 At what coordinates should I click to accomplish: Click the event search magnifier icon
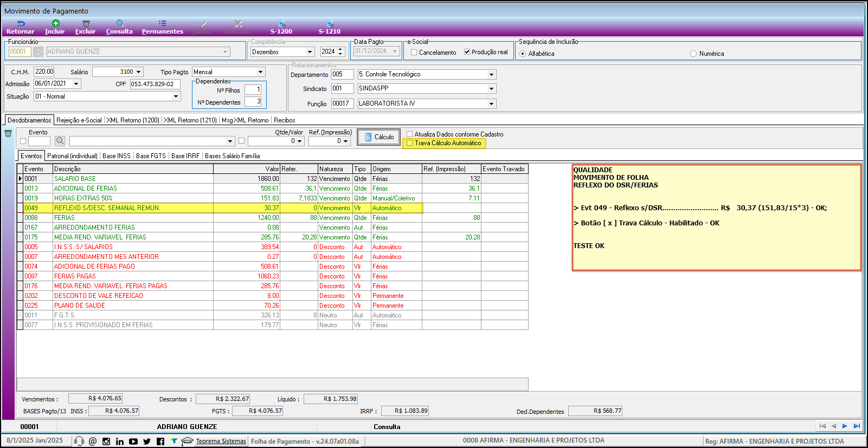(60, 141)
